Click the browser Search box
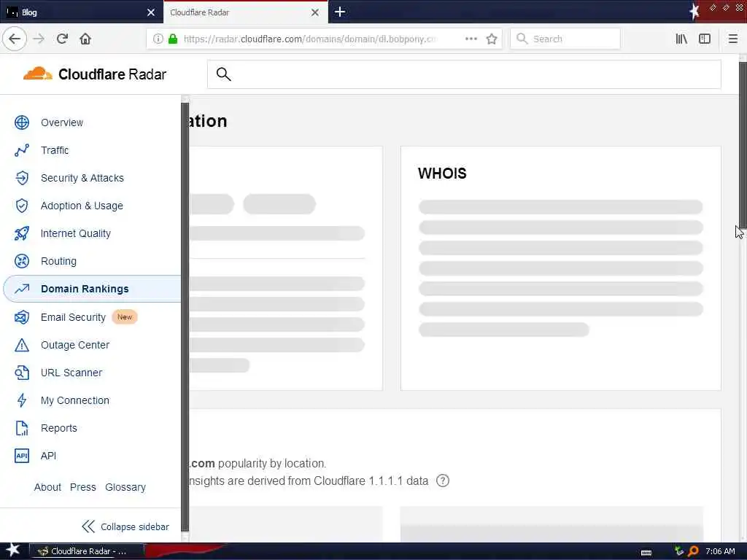The width and height of the screenshot is (747, 560). pos(565,39)
